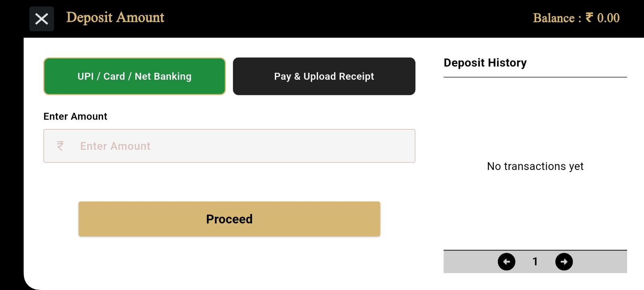Screen dimensions: 644x290
Task: Click the Balance label in header
Action: point(554,18)
